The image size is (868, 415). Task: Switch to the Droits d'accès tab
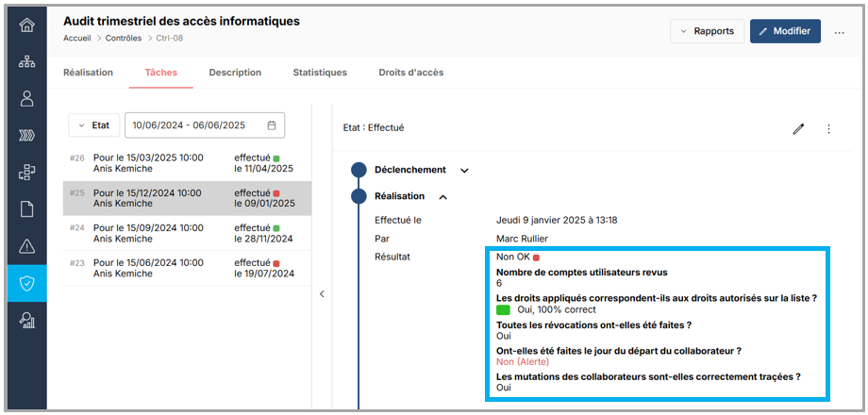coord(410,73)
